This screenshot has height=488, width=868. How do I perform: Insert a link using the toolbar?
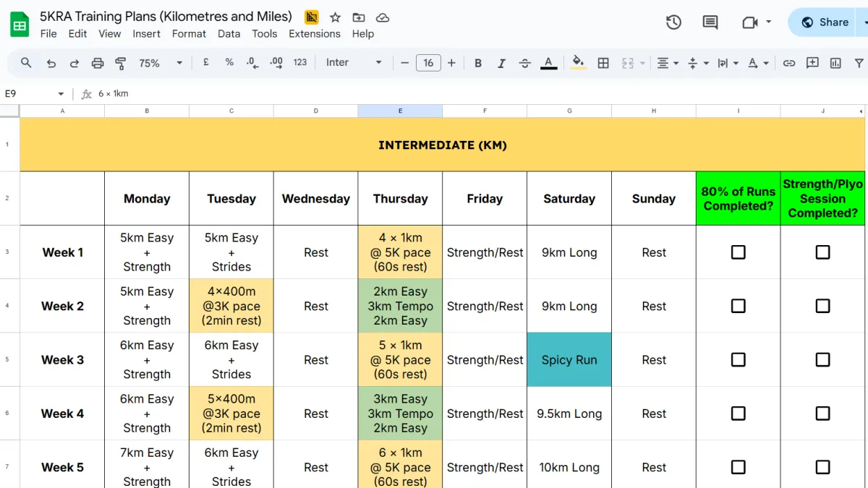click(x=789, y=63)
